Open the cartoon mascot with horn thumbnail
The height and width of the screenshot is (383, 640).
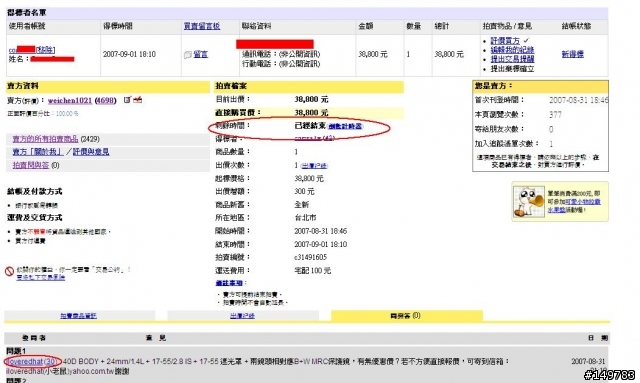[529, 202]
